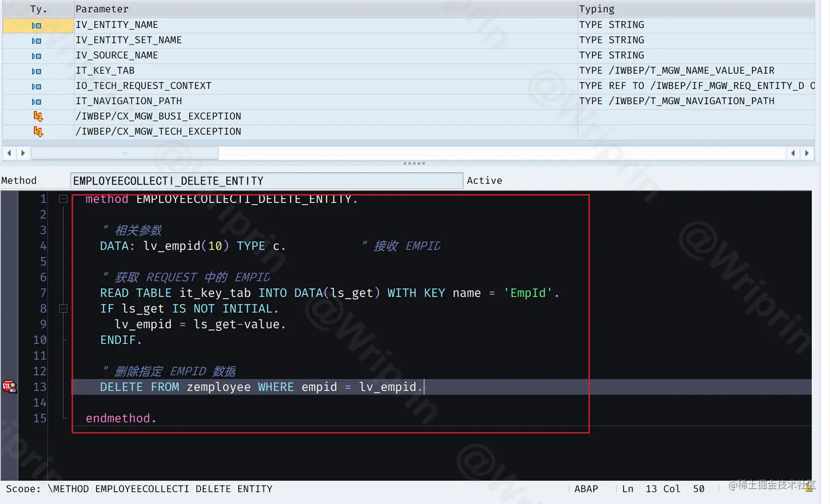Select the IV_SOURCE_NAME parameter cell
Screen dimensions: 830x504
pyautogui.click(x=326, y=56)
